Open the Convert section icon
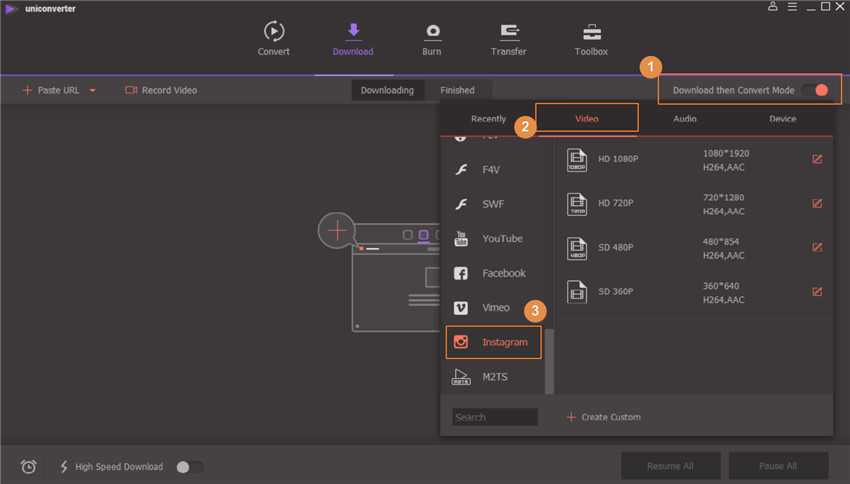The width and height of the screenshot is (850, 484). pyautogui.click(x=273, y=31)
